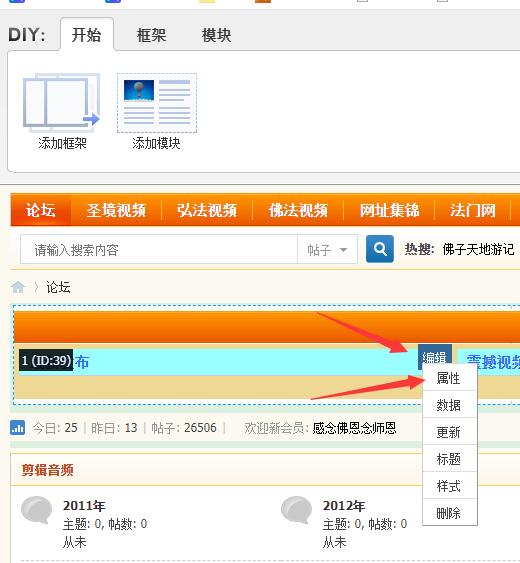
Task: Open new member 感念佛恩念师恩 profile link
Action: [354, 428]
